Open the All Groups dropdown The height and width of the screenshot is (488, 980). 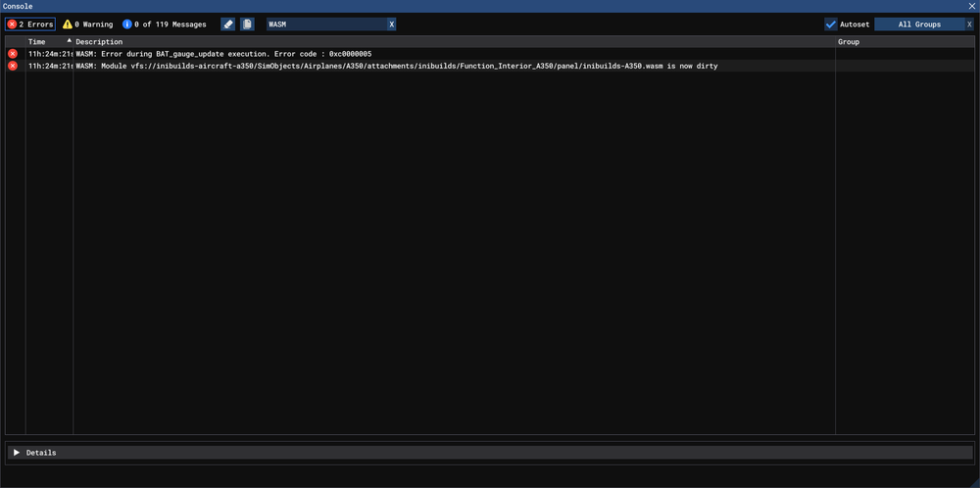pyautogui.click(x=918, y=24)
